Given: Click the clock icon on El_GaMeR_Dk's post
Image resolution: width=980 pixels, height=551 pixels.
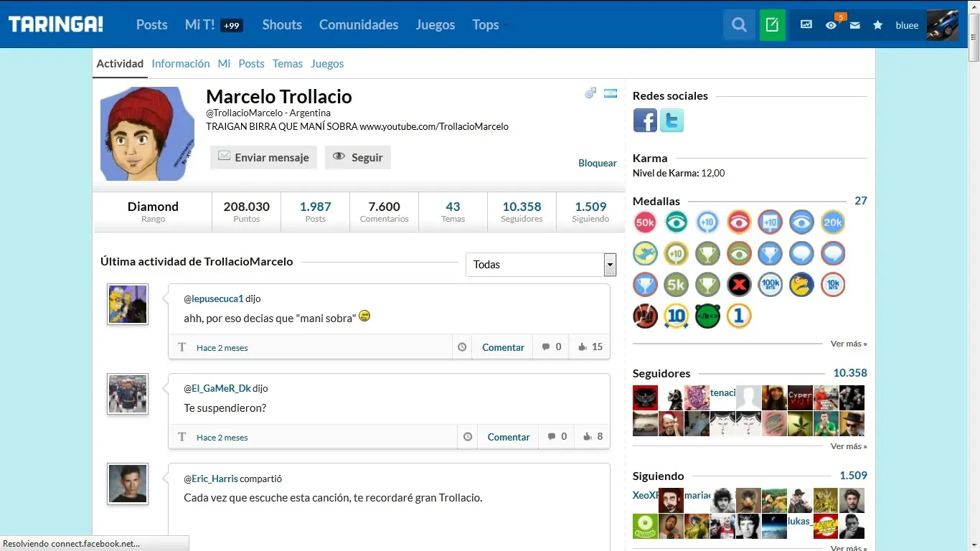Looking at the screenshot, I should (468, 437).
